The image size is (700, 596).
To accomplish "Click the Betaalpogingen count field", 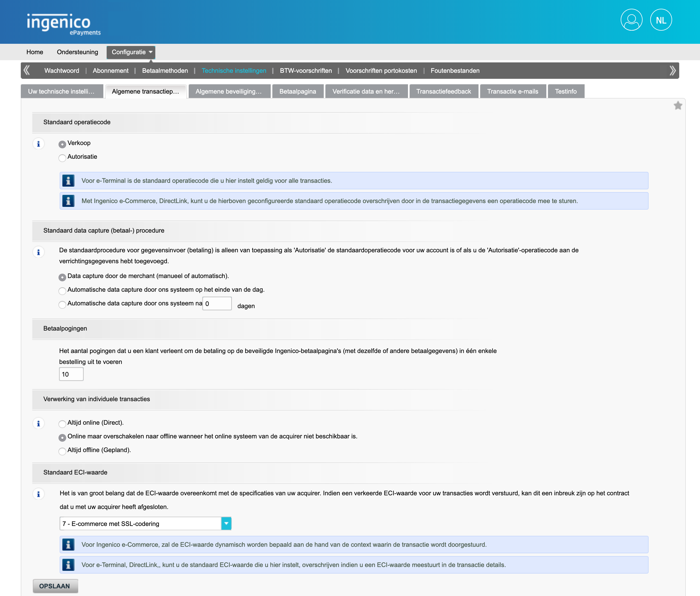I will click(x=71, y=374).
